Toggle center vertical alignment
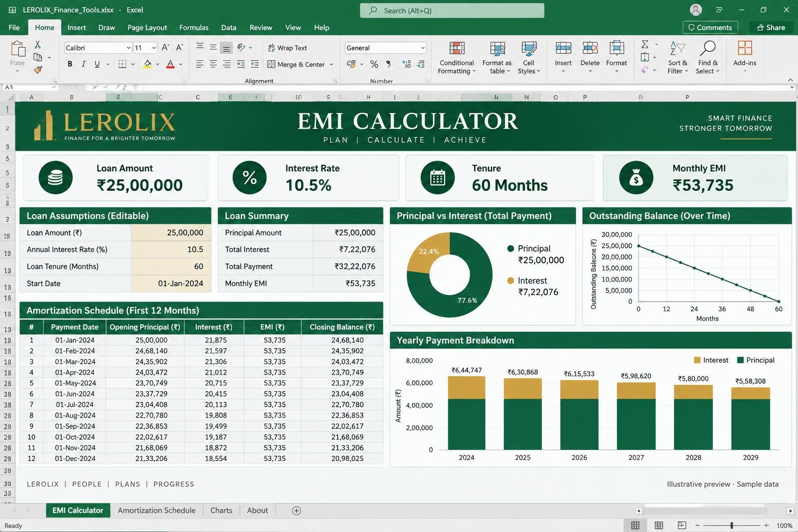Image resolution: width=798 pixels, height=532 pixels. pos(213,47)
